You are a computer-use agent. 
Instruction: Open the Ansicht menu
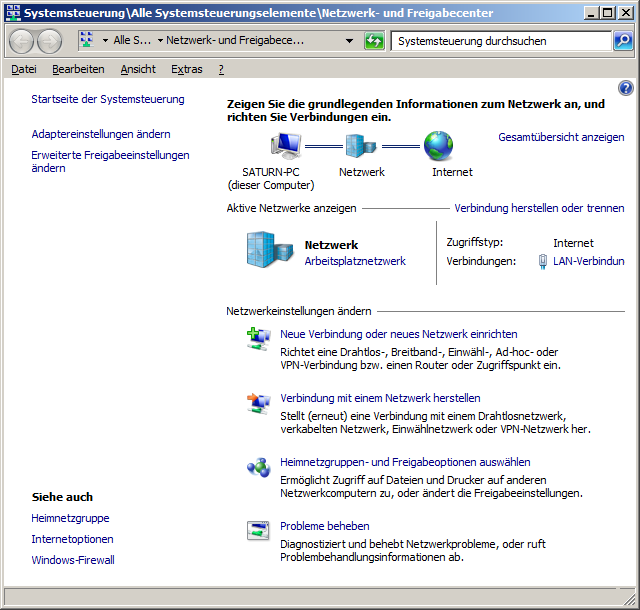pos(138,69)
